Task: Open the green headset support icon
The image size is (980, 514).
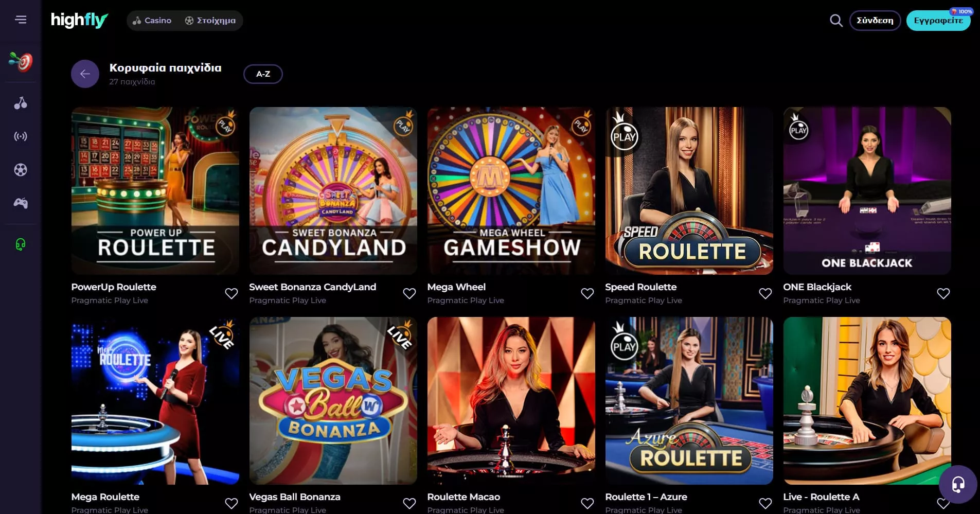Action: point(21,244)
